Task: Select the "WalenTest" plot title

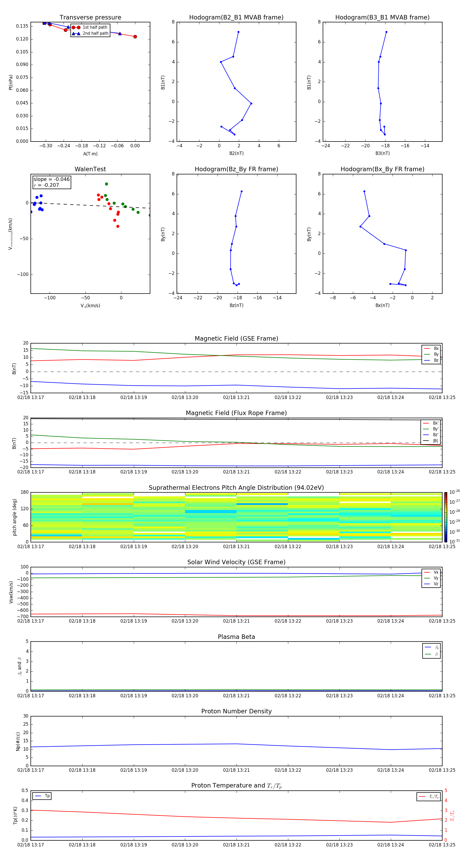Action: point(90,169)
